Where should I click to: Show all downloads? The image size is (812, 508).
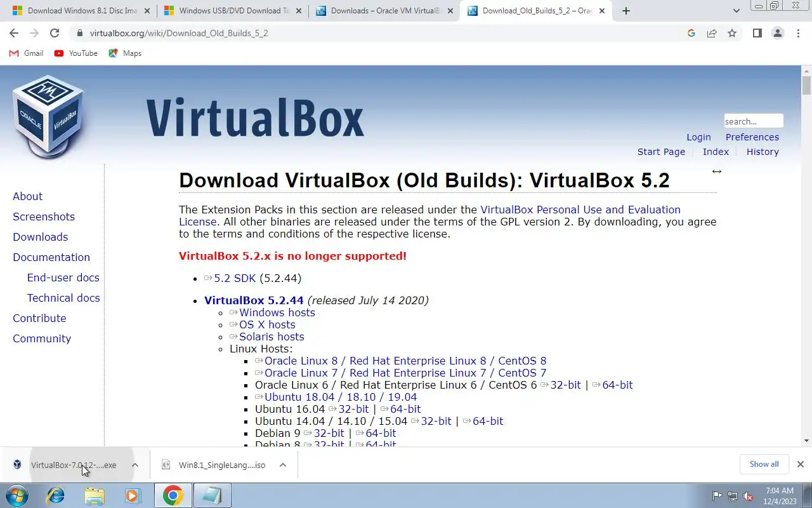pyautogui.click(x=764, y=464)
